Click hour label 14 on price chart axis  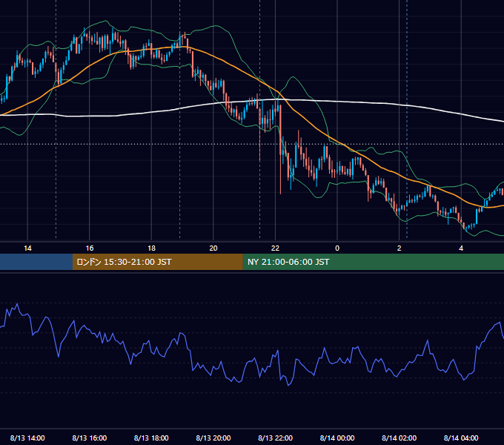[x=27, y=248]
